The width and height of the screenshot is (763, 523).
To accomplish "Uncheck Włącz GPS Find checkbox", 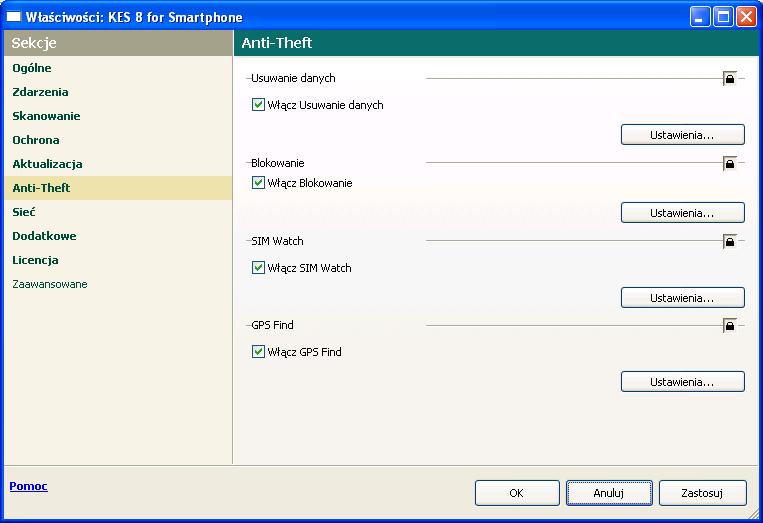I will click(258, 352).
